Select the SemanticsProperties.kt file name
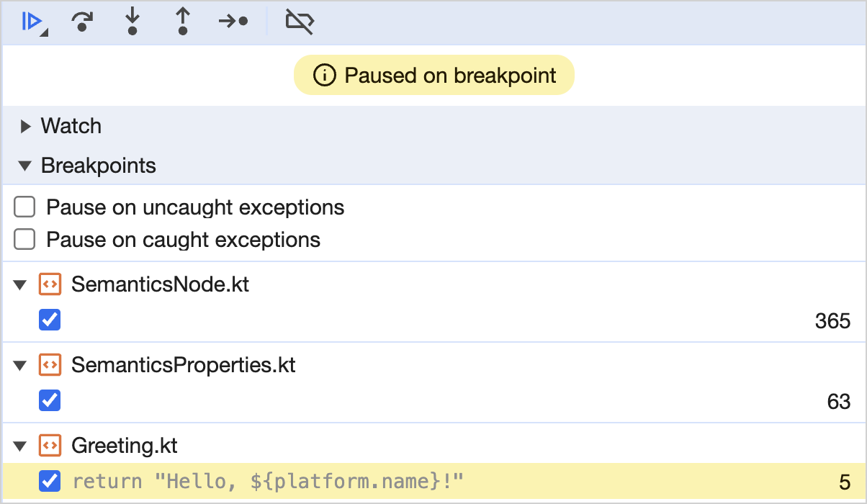The width and height of the screenshot is (867, 504). (x=184, y=365)
